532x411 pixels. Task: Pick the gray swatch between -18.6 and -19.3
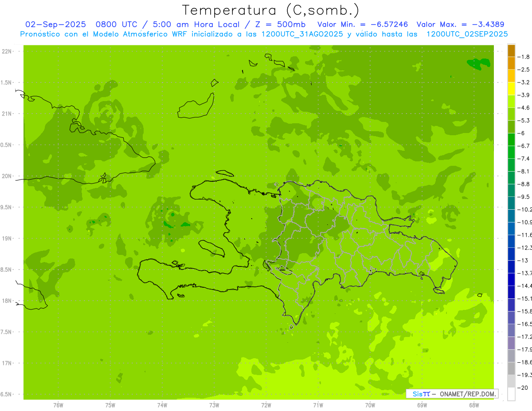(x=511, y=368)
